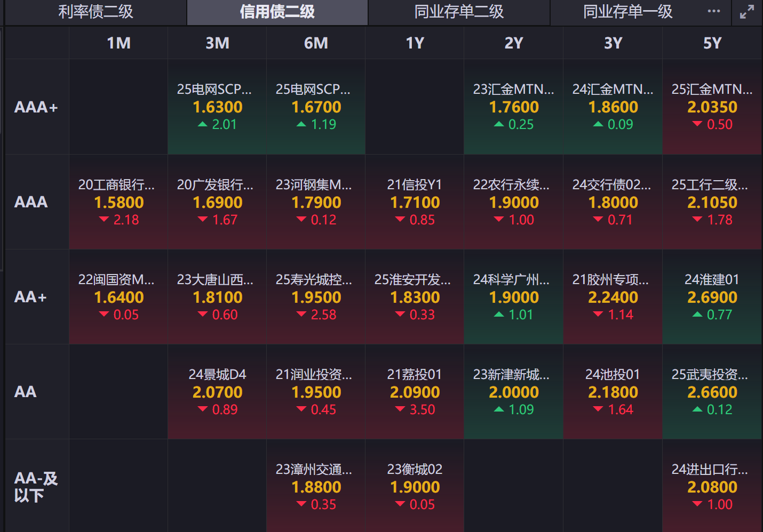The height and width of the screenshot is (532, 763).
Task: Click the 22闽国资M bond cell
Action: tap(118, 297)
